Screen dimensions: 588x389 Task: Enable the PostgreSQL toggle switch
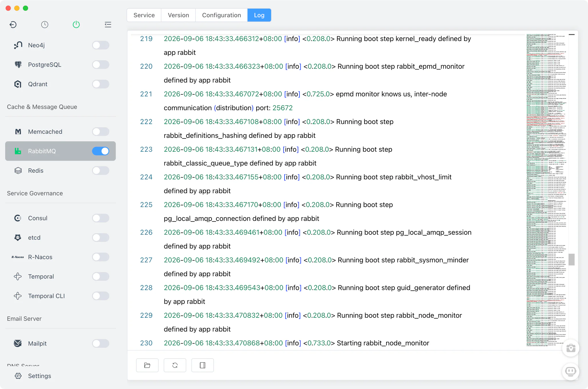[x=101, y=65]
